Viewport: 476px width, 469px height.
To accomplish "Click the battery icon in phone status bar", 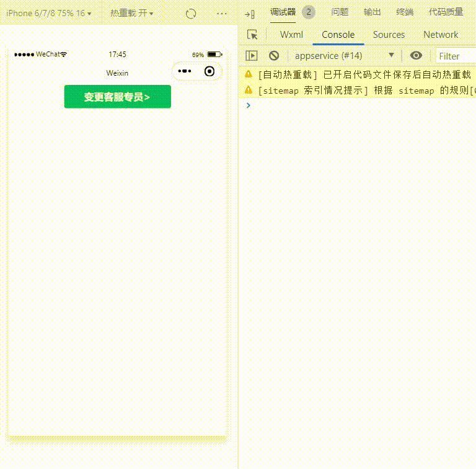I will [214, 55].
